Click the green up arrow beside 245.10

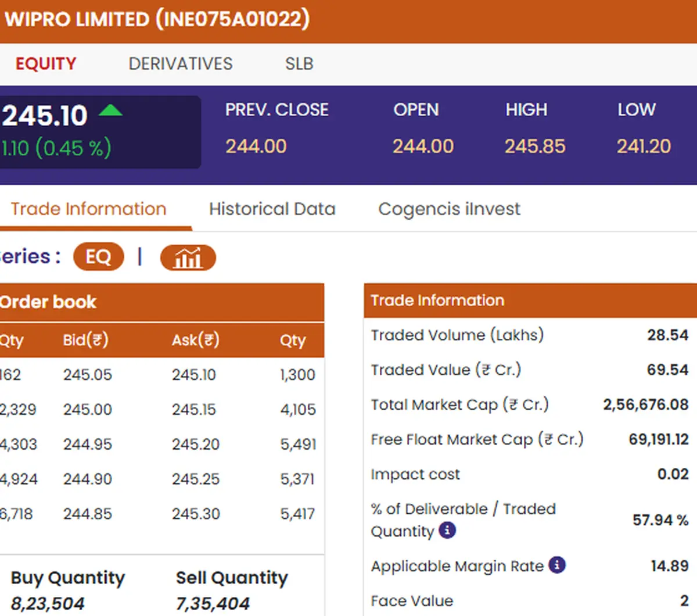click(110, 110)
